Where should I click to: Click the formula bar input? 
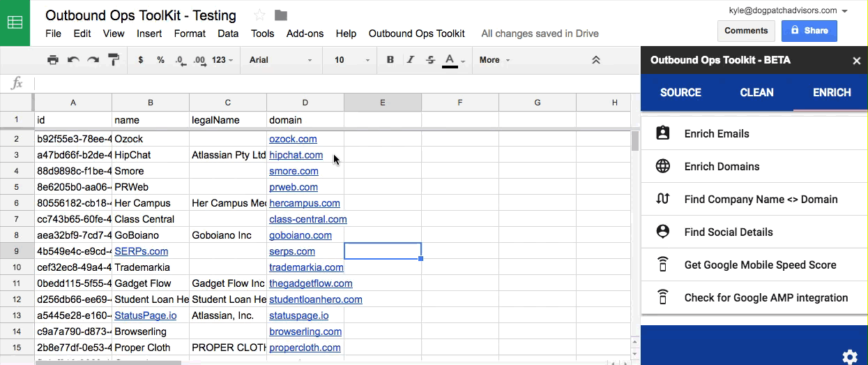336,84
